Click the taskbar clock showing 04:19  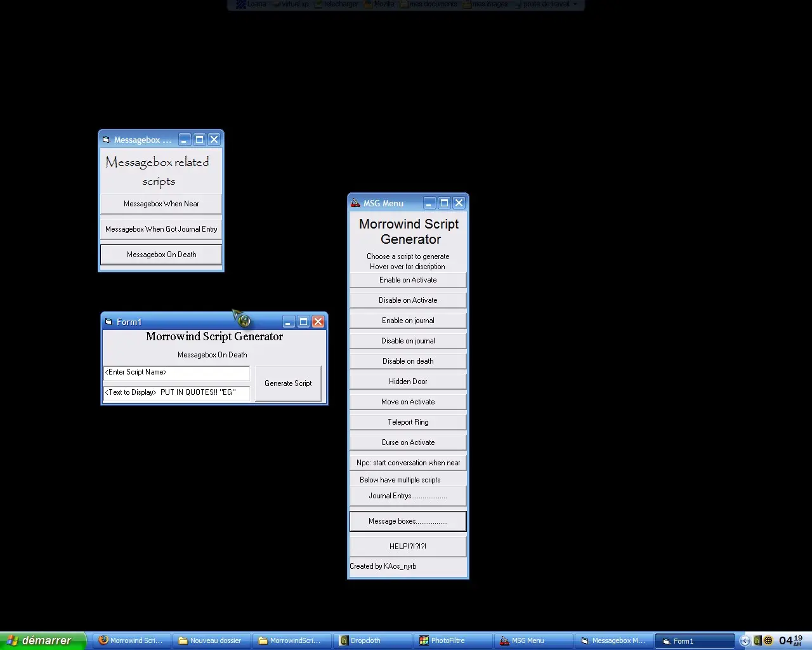791,641
